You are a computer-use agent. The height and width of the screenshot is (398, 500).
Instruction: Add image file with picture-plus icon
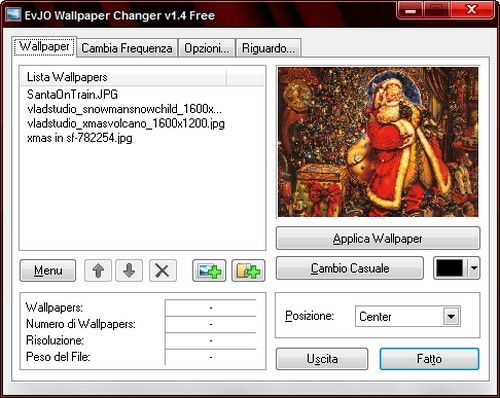[x=209, y=271]
